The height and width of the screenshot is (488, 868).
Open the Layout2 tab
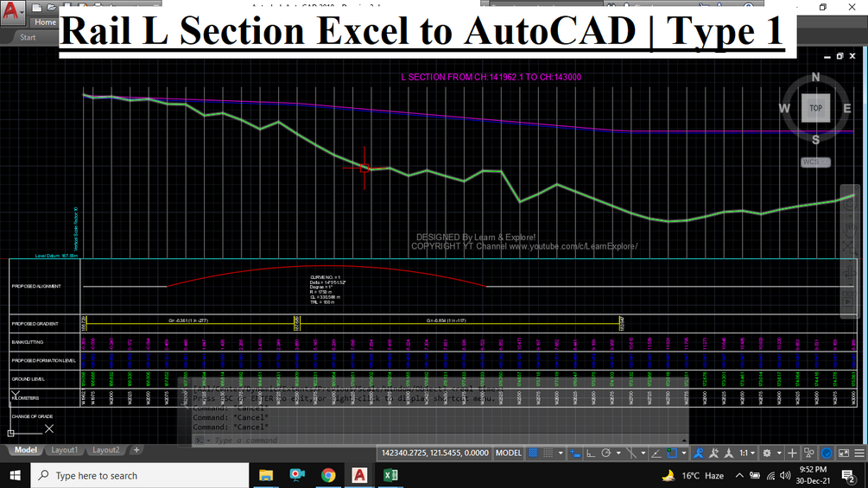(105, 450)
